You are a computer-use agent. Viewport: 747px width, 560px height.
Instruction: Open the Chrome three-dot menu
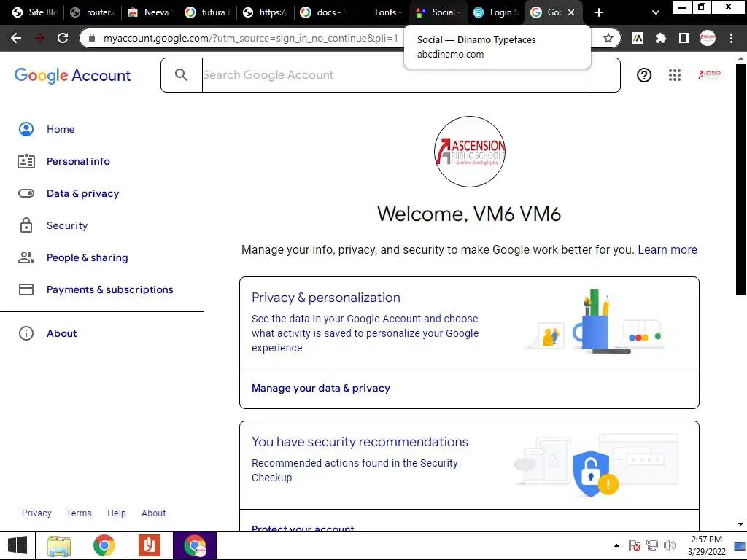(731, 38)
